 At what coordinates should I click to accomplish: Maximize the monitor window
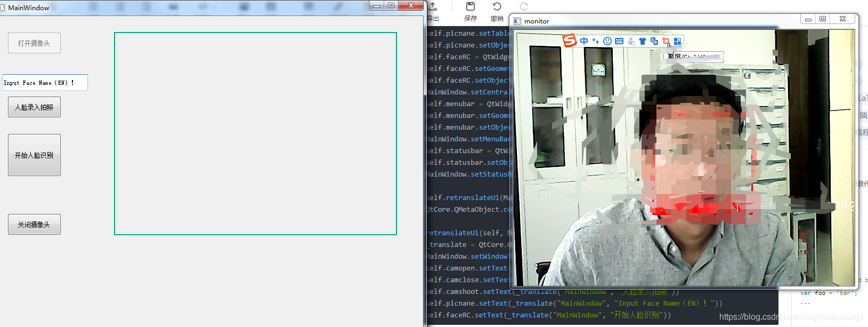click(823, 19)
